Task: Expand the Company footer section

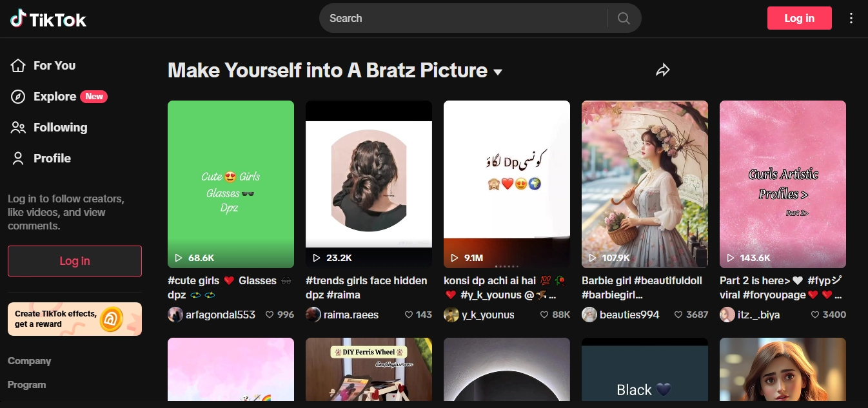Action: 29,361
